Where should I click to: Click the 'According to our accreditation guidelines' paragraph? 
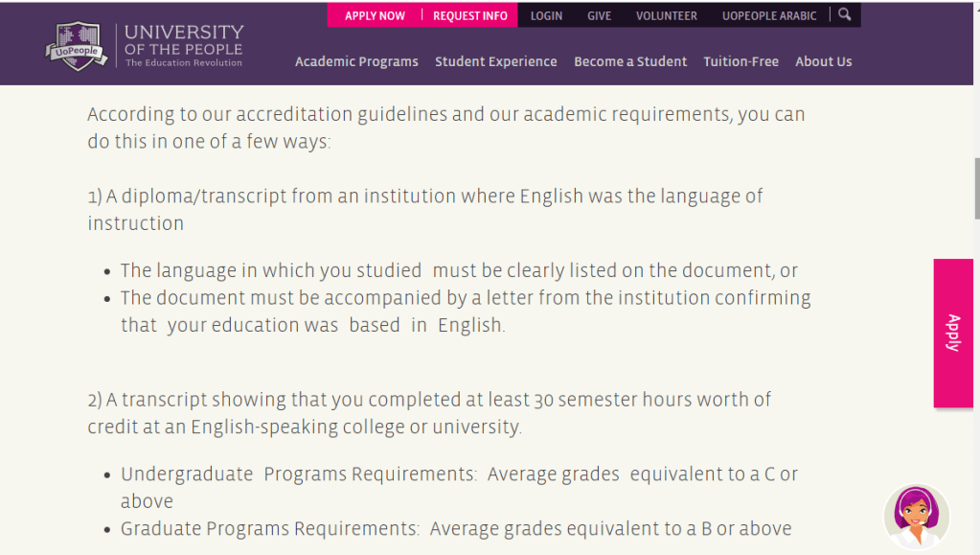coord(446,127)
